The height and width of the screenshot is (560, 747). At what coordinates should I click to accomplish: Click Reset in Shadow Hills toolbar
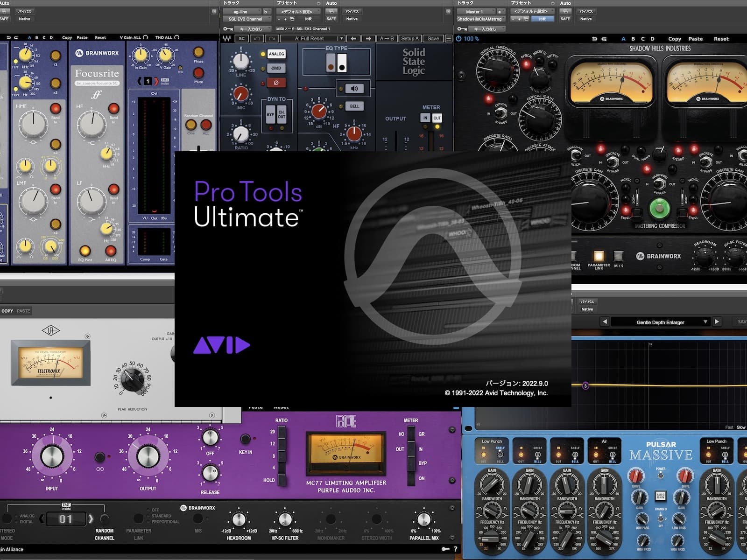point(721,39)
